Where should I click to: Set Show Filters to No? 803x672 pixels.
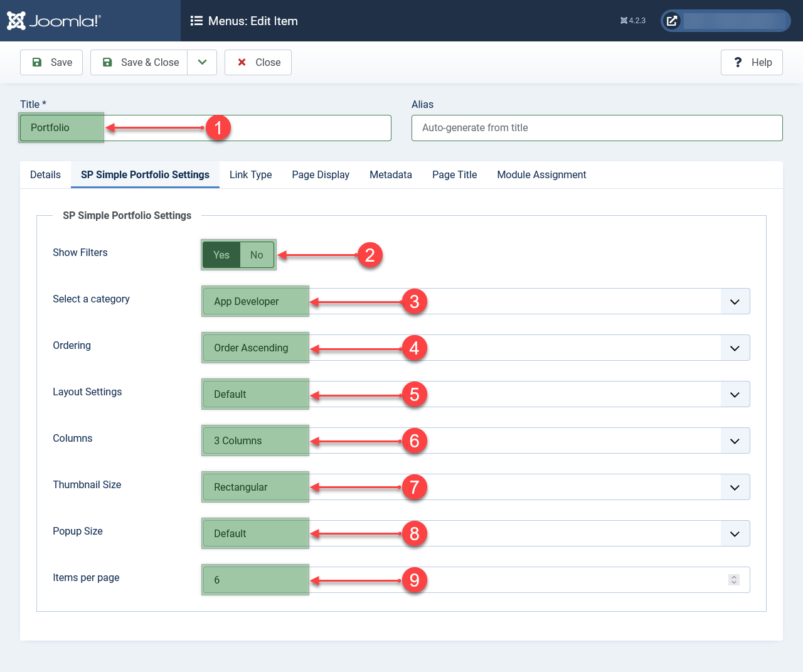point(257,255)
